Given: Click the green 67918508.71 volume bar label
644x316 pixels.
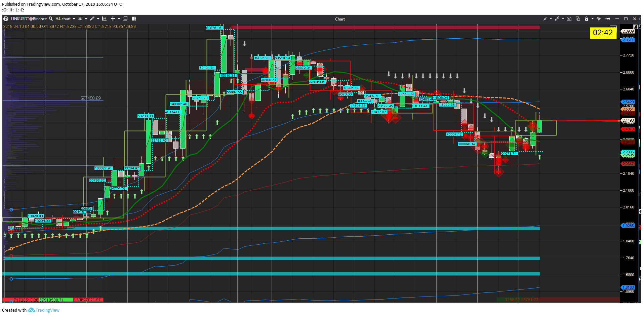Looking at the screenshot, I should pyautogui.click(x=56, y=300).
